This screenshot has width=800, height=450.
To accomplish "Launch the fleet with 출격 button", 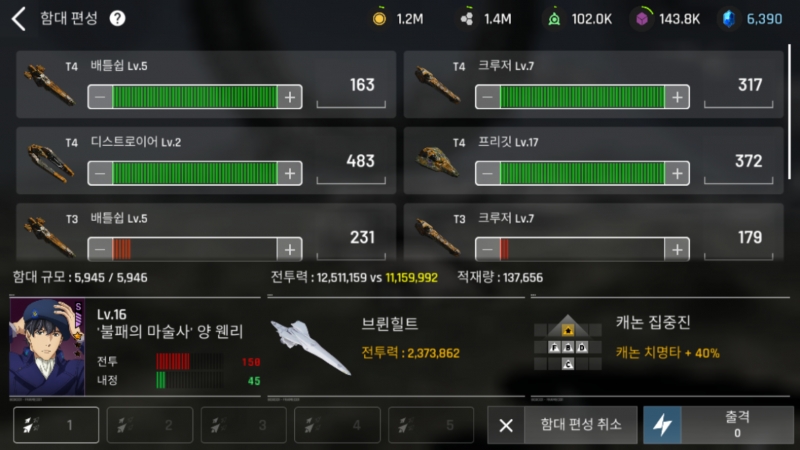I will [718, 425].
